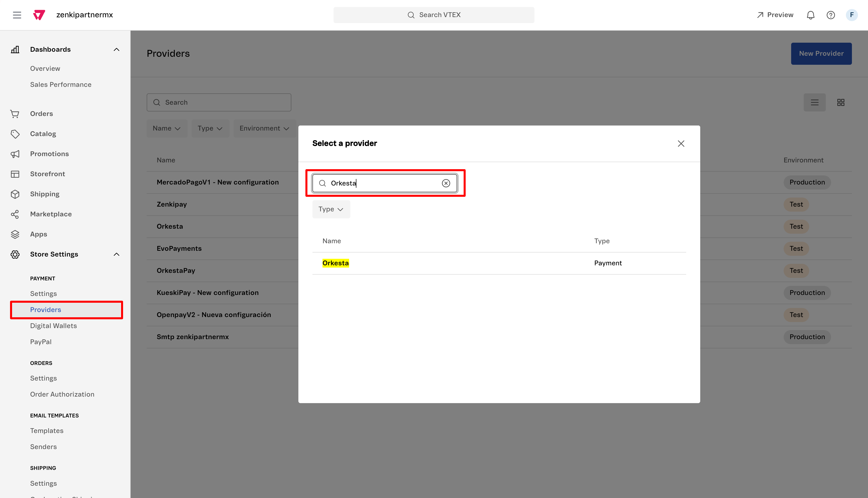
Task: Select Providers in Payment section
Action: tap(67, 310)
